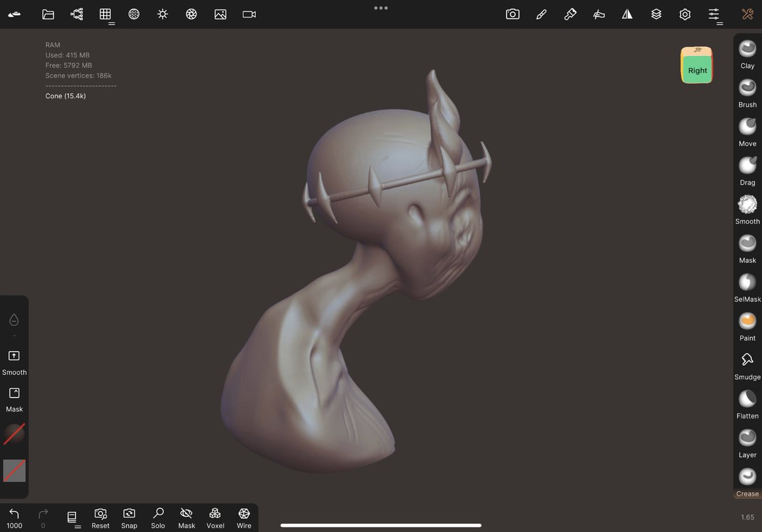The height and width of the screenshot is (532, 762).
Task: Open the Files folder menu
Action: click(48, 14)
